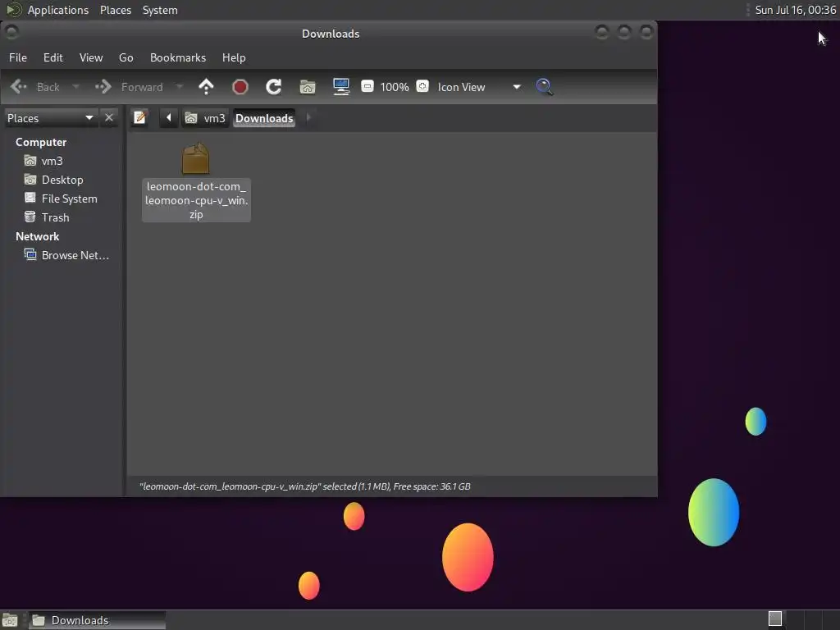
Task: Open vm3 home in sidebar
Action: 52,161
